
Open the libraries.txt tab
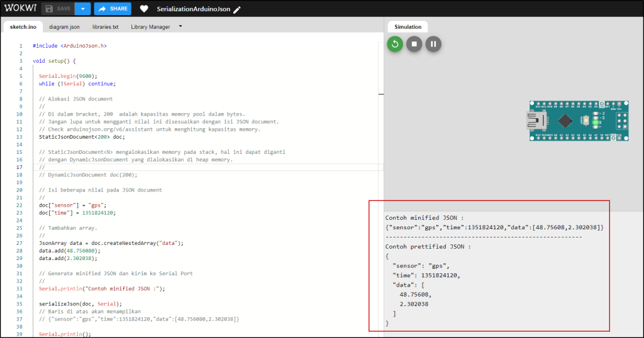pos(105,27)
